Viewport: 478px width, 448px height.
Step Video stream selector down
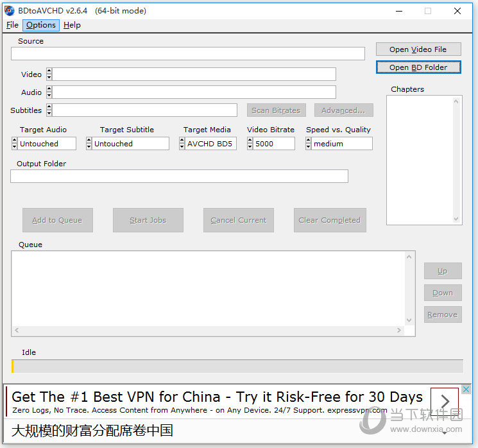49,78
